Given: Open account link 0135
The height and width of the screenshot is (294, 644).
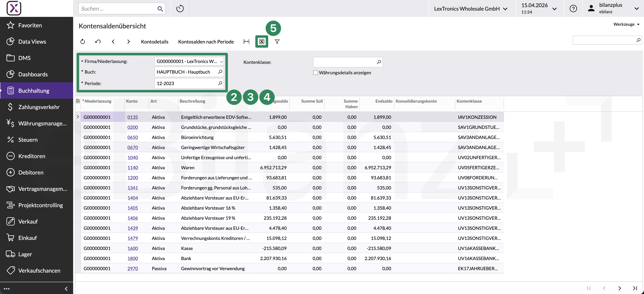Looking at the screenshot, I should tap(133, 117).
